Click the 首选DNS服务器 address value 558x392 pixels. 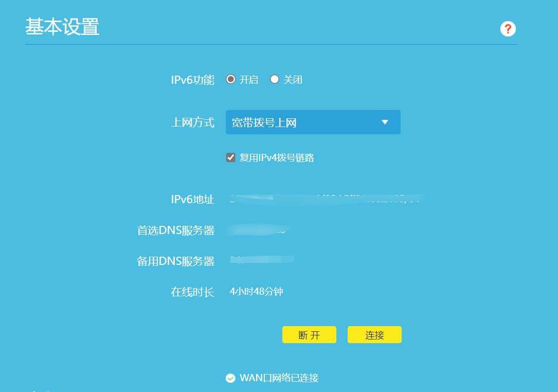258,230
